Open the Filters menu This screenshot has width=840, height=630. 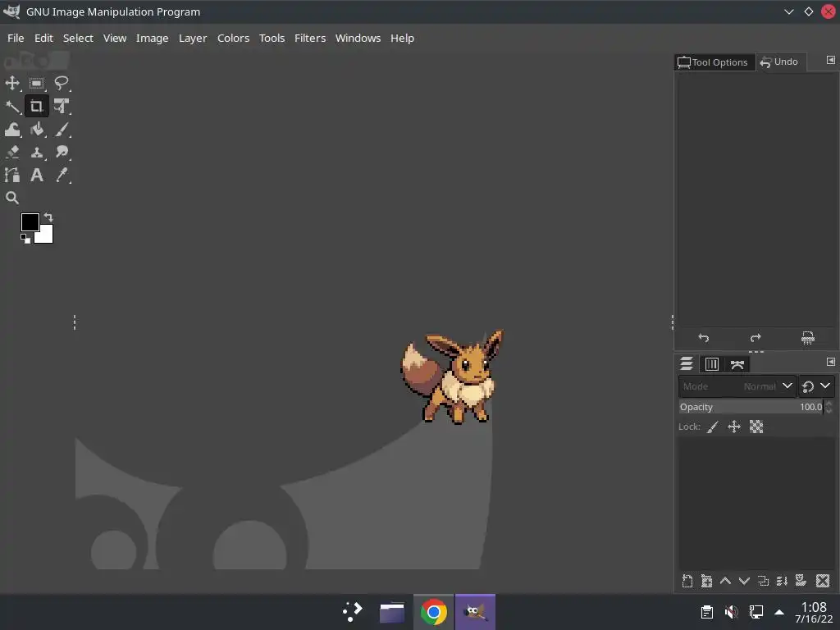[x=309, y=38]
